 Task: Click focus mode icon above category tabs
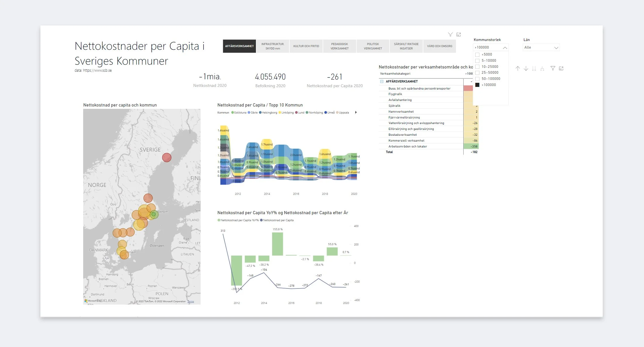pyautogui.click(x=459, y=35)
